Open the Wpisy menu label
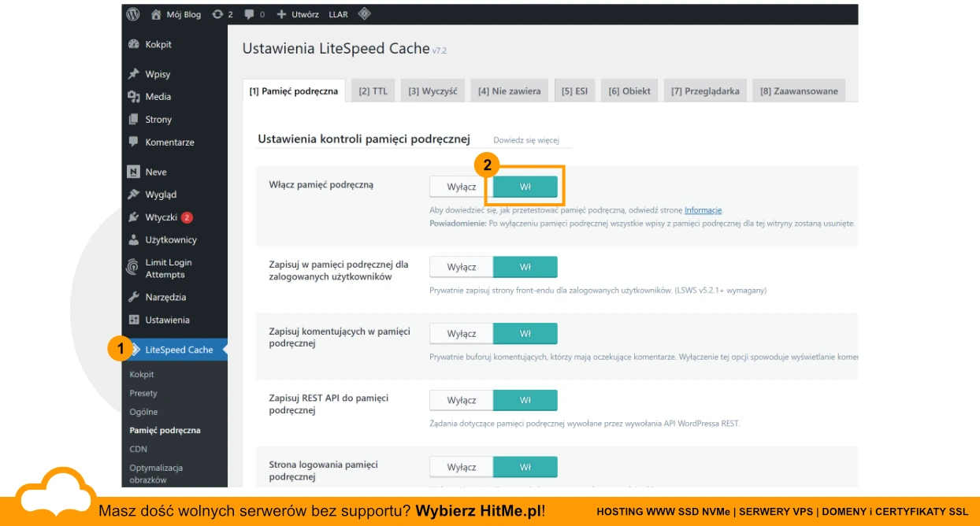This screenshot has width=980, height=526. pos(158,74)
